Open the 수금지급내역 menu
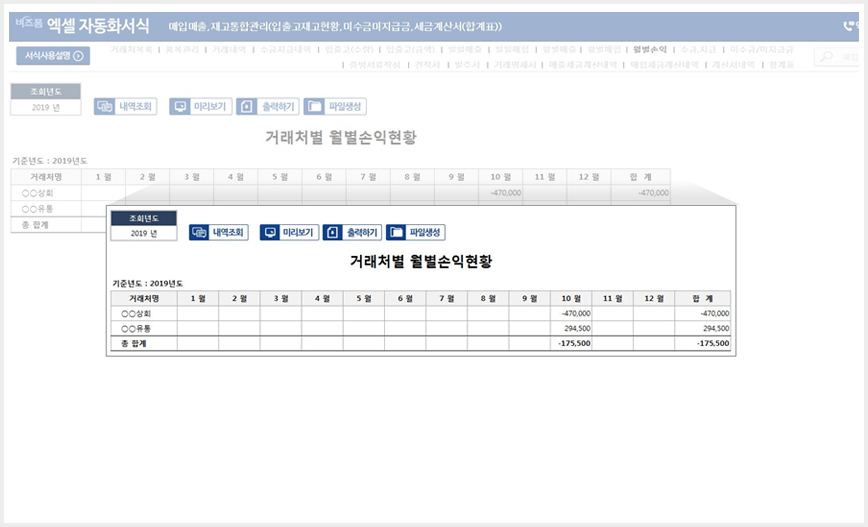Viewport: 868px width, 527px height. [286, 49]
